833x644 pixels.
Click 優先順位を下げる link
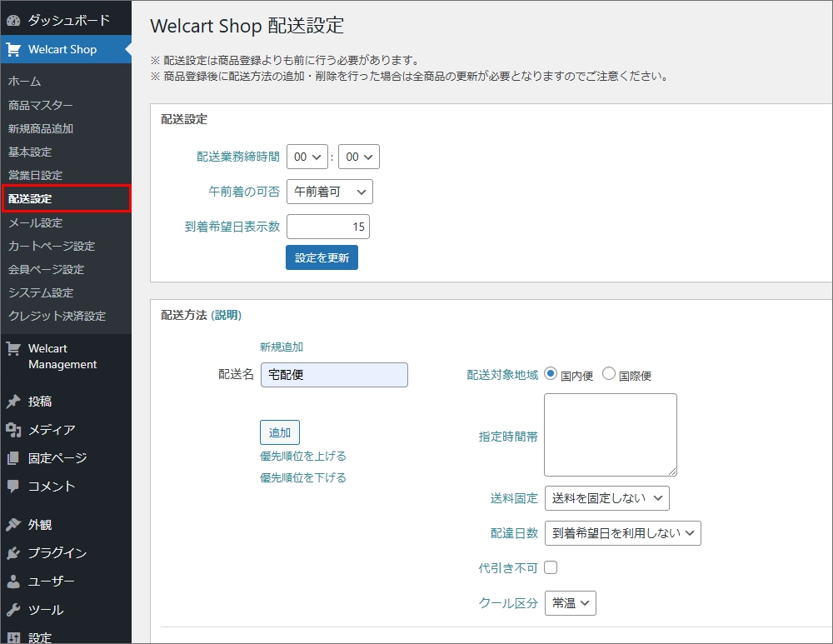pos(303,477)
